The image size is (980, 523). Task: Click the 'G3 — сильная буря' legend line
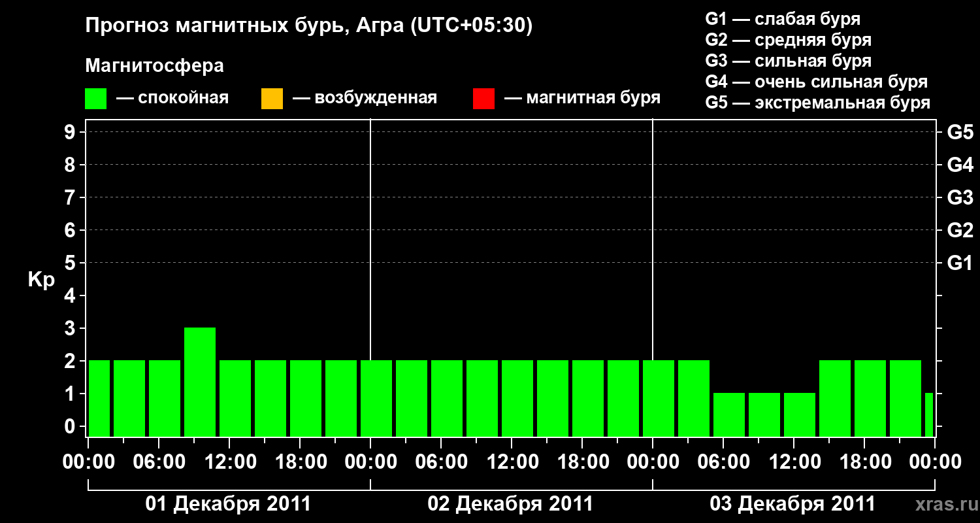pyautogui.click(x=788, y=61)
